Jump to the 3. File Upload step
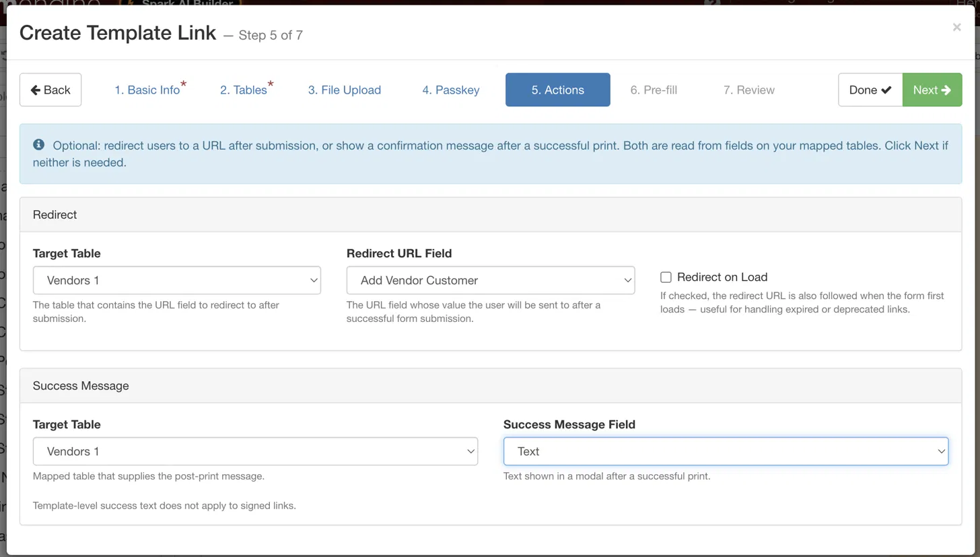 click(x=345, y=90)
